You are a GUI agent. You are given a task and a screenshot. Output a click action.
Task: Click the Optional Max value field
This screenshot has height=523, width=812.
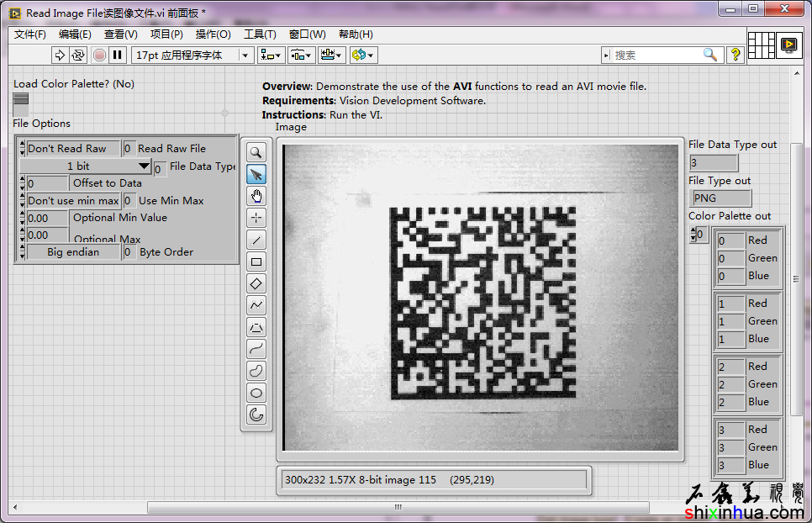[x=47, y=235]
